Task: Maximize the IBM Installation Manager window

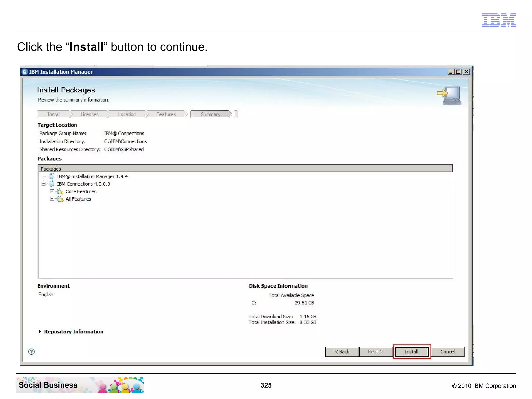Action: [x=458, y=72]
